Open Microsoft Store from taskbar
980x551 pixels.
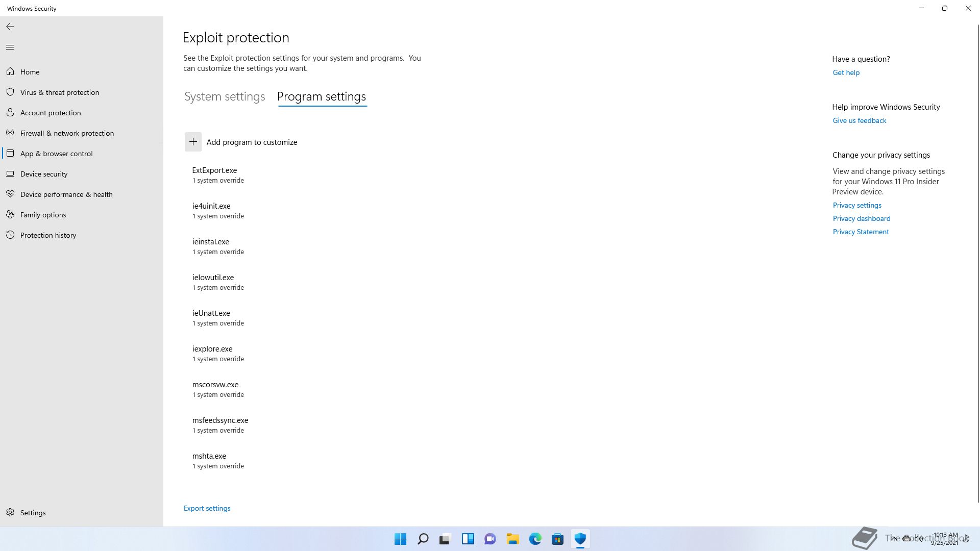(x=557, y=539)
